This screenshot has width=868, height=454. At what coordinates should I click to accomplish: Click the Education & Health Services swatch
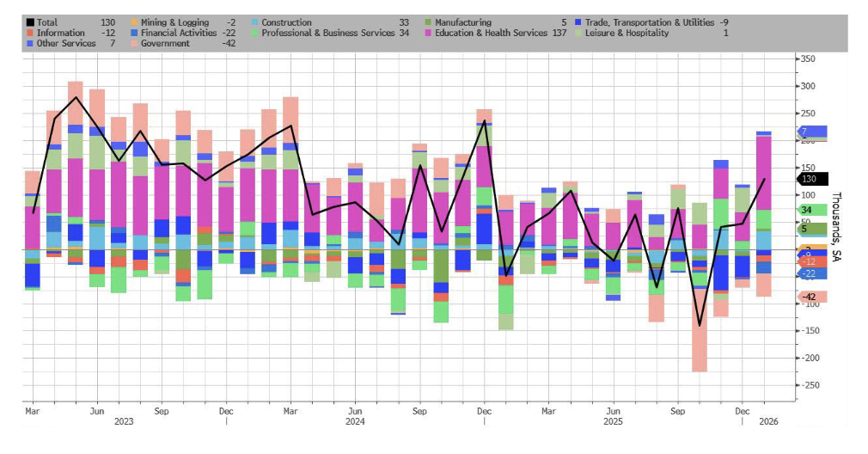[428, 34]
